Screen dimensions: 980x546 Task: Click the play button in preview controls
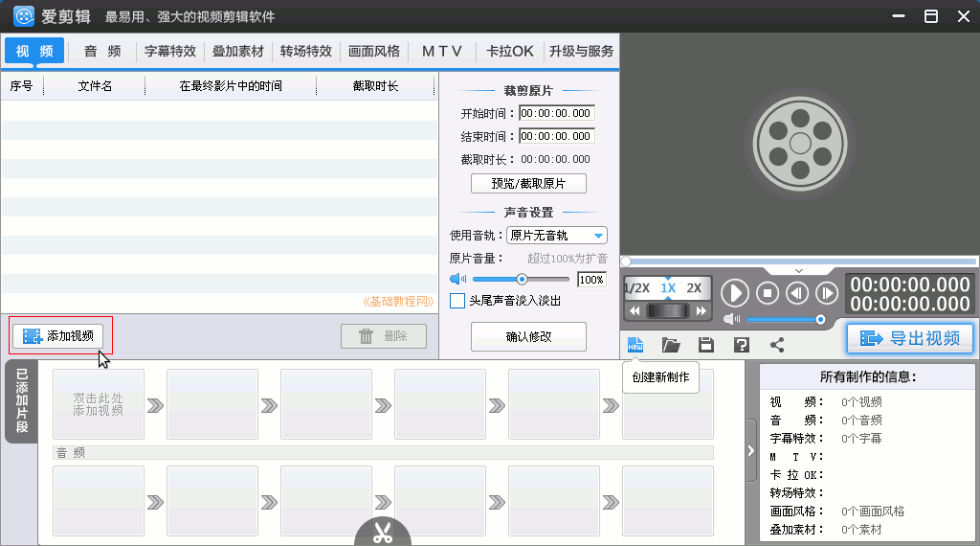pyautogui.click(x=735, y=293)
